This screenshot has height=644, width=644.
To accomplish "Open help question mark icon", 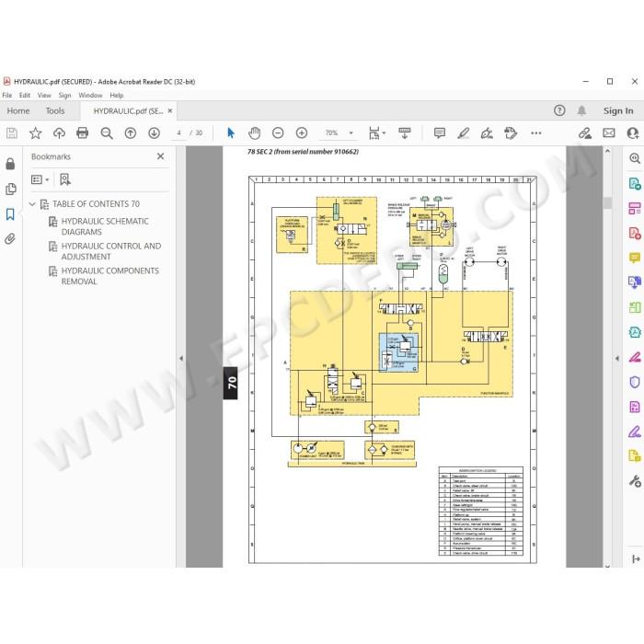I will point(559,110).
